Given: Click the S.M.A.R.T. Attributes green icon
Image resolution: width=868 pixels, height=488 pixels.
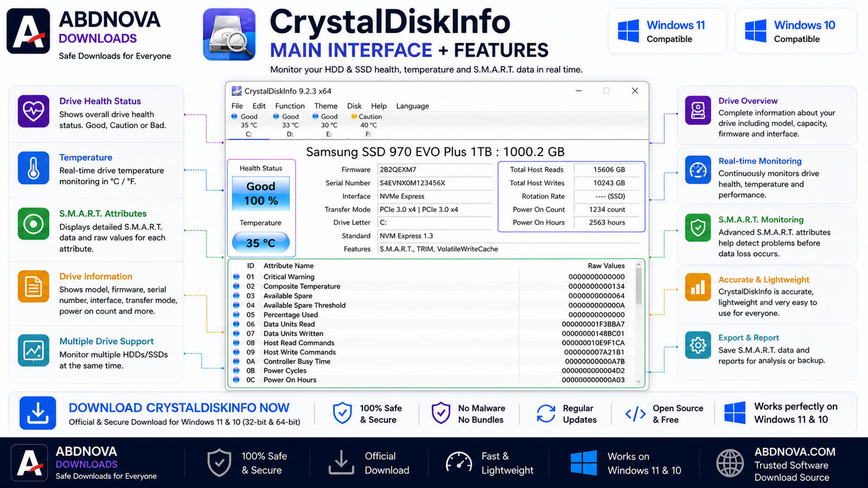Looking at the screenshot, I should tap(34, 224).
